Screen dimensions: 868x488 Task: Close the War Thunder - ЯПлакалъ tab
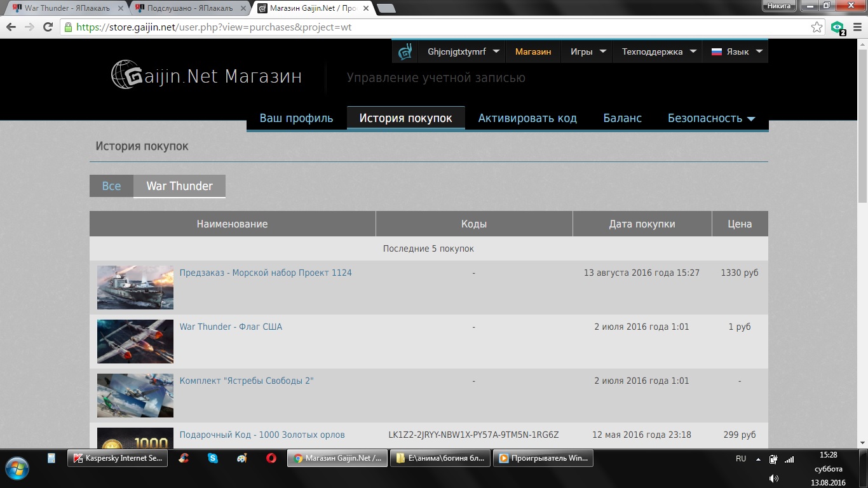(121, 8)
